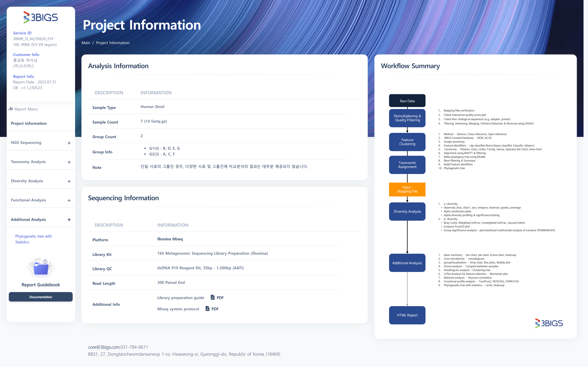The width and height of the screenshot is (588, 367).
Task: Go to Main in the breadcrumb
Action: click(86, 43)
